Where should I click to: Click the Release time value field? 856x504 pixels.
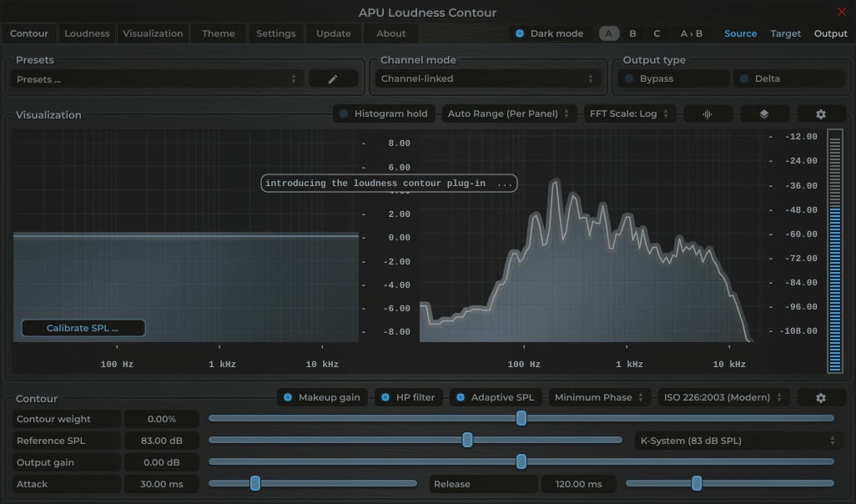click(579, 484)
